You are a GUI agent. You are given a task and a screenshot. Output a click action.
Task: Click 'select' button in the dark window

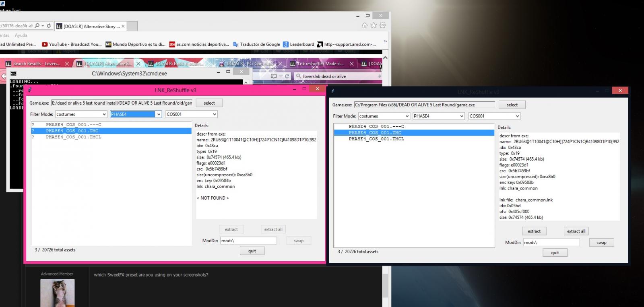point(512,105)
